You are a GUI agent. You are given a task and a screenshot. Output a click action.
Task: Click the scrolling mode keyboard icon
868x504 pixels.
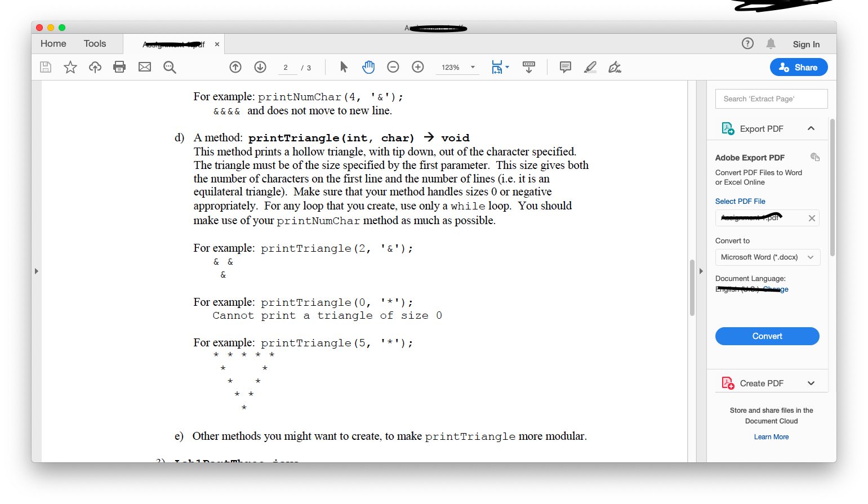click(529, 67)
